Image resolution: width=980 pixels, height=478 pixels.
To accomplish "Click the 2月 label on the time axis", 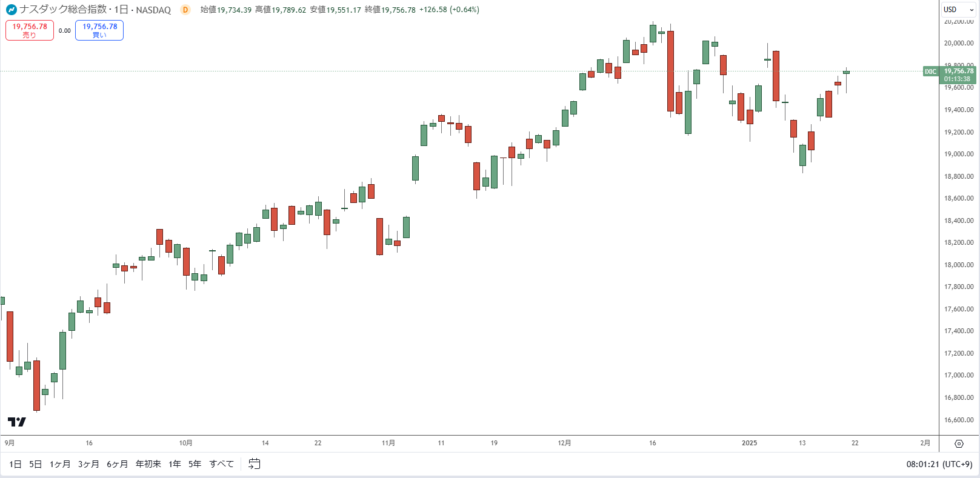I will pos(925,443).
